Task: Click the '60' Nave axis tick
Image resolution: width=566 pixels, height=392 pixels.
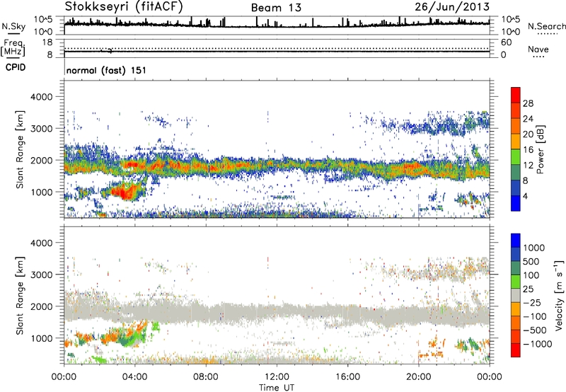Action: [506, 42]
